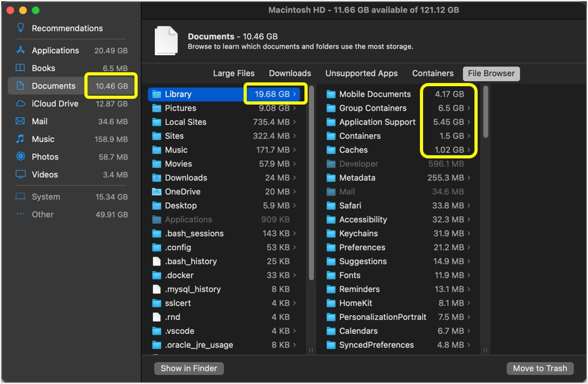Screen dimensions: 588x384
Task: Switch to Downloads tab
Action: 290,73
